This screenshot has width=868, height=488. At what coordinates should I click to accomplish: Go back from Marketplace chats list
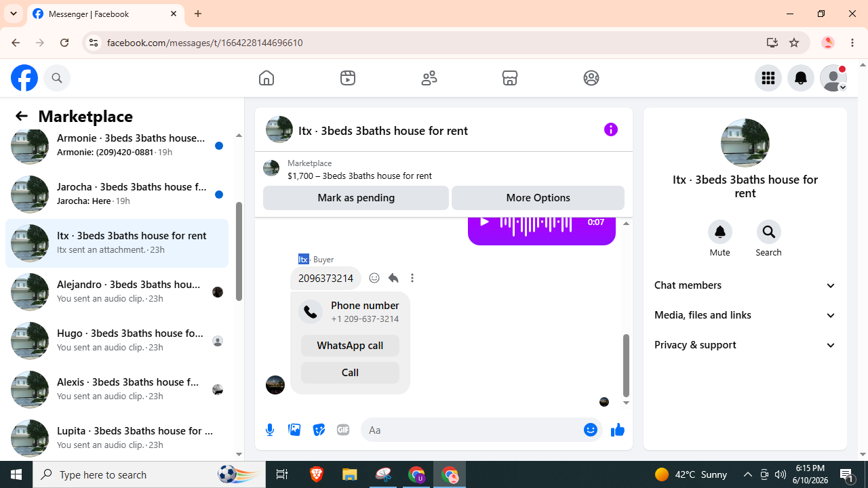point(22,116)
